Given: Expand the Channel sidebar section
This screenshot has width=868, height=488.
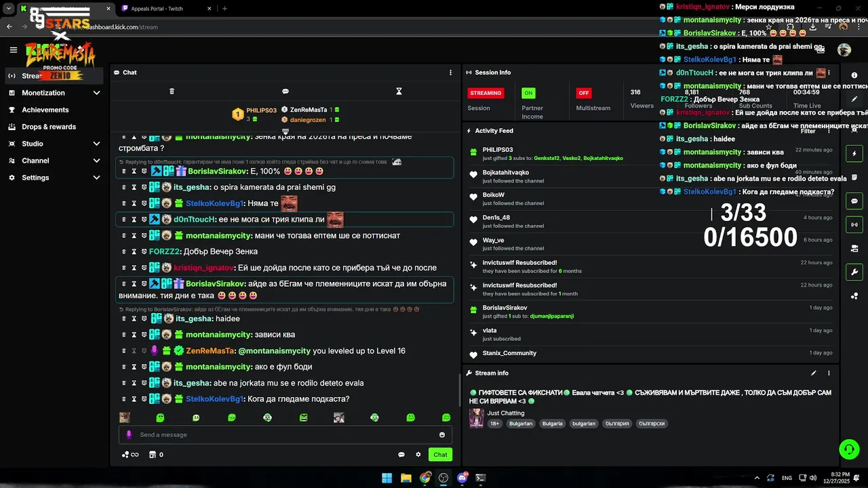Looking at the screenshot, I should pos(96,161).
